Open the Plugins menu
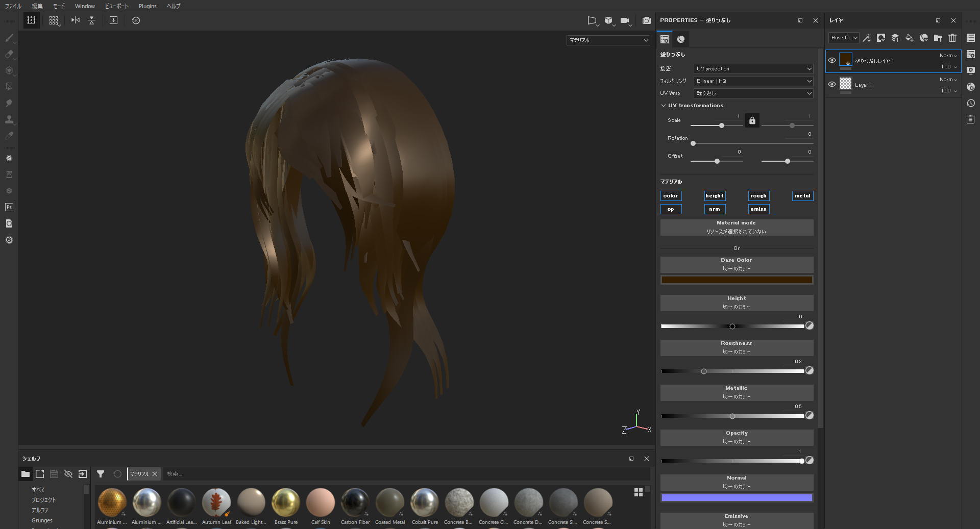Screen dimensions: 980x529 tap(147, 6)
